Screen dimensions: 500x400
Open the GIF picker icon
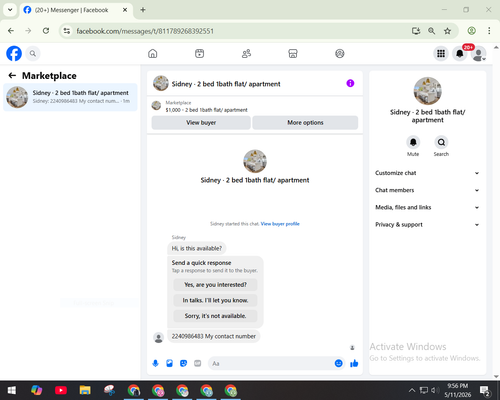pyautogui.click(x=198, y=363)
